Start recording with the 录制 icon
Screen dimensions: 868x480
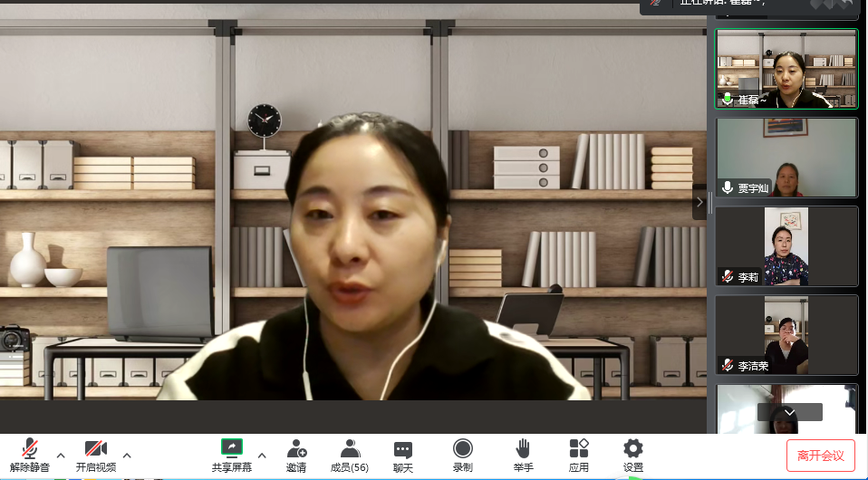pyautogui.click(x=463, y=455)
